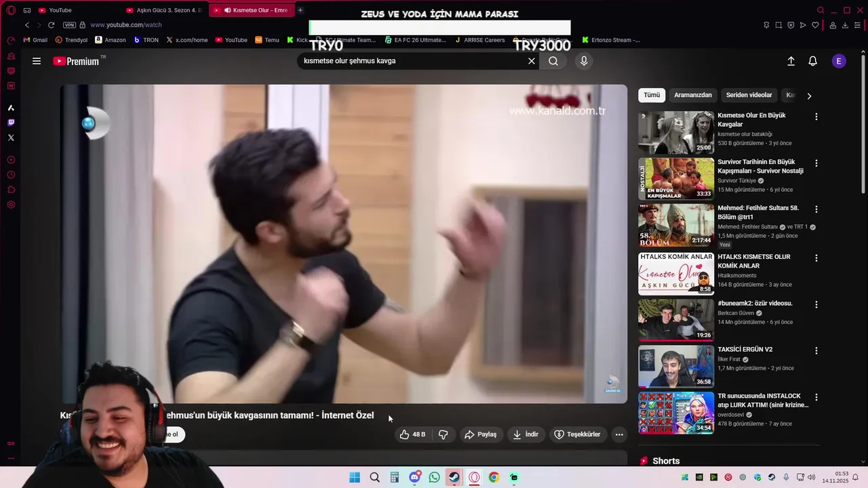Go back using the browser back arrow

pos(27,25)
